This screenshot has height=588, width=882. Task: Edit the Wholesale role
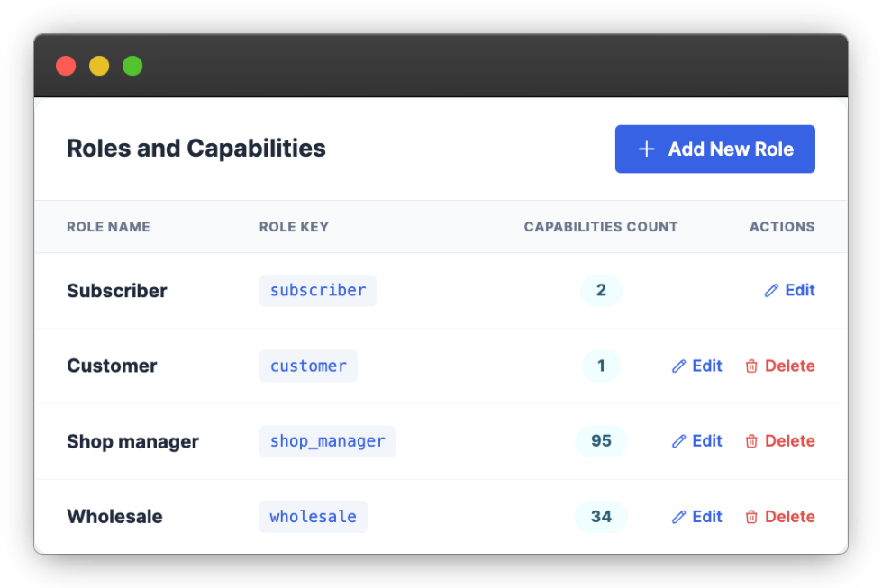(696, 517)
